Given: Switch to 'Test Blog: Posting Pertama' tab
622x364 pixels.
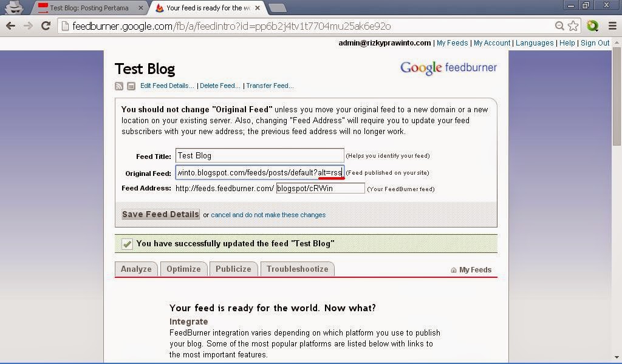Looking at the screenshot, I should [89, 8].
